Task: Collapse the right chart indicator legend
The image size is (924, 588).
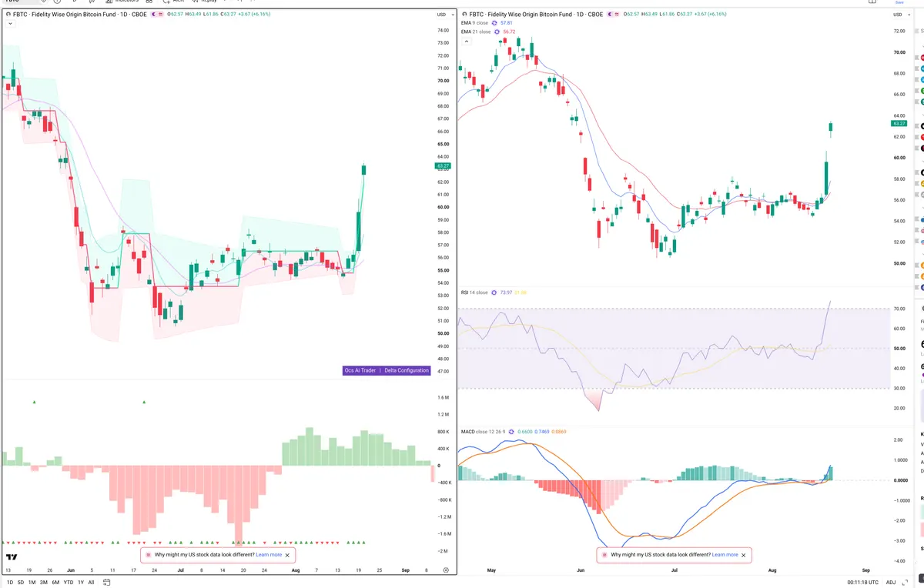Action: 465,41
